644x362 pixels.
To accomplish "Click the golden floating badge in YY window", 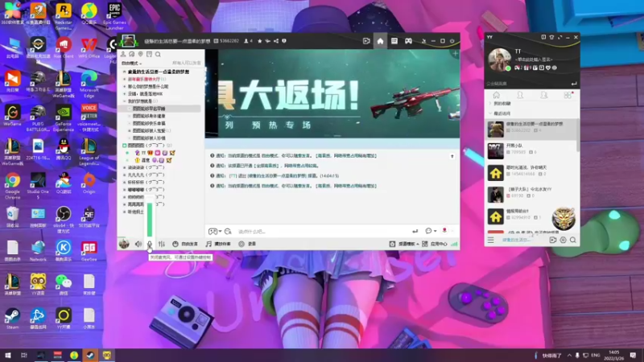I will 563,218.
